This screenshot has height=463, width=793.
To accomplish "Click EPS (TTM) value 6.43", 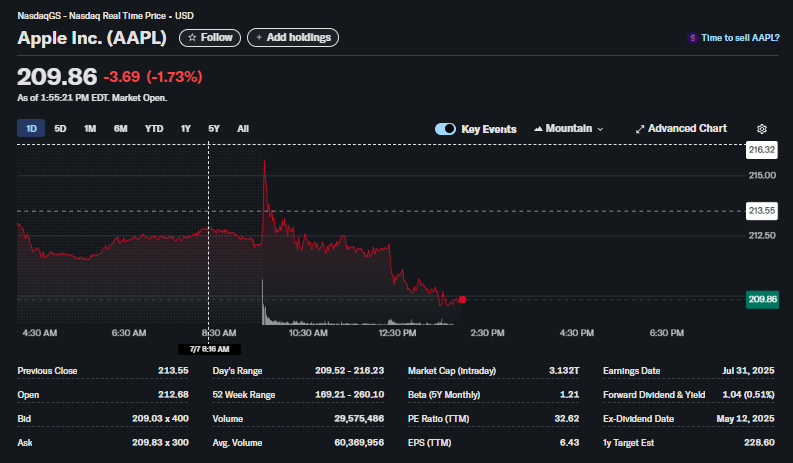I will pos(569,442).
